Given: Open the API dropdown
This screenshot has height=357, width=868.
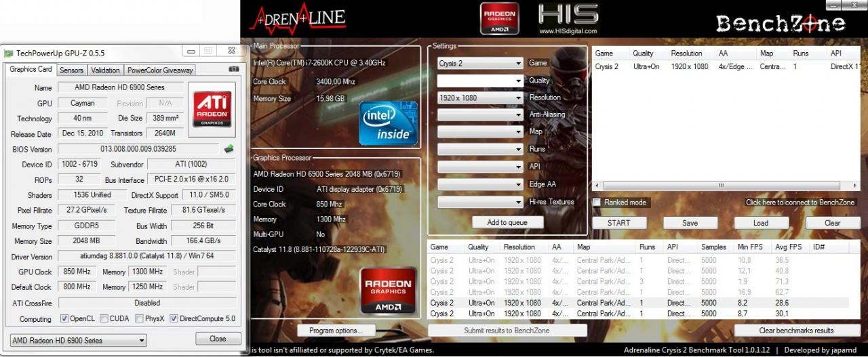Looking at the screenshot, I should point(480,167).
